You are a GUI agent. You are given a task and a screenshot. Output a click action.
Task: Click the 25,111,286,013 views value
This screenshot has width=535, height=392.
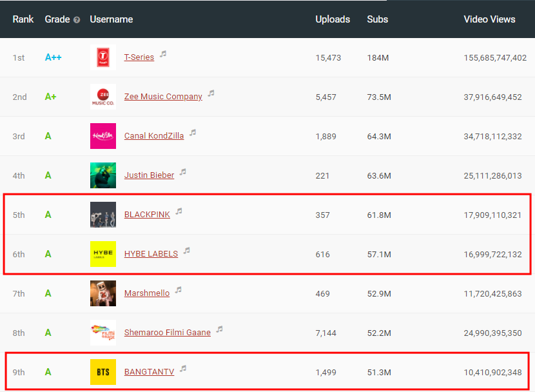tap(492, 176)
